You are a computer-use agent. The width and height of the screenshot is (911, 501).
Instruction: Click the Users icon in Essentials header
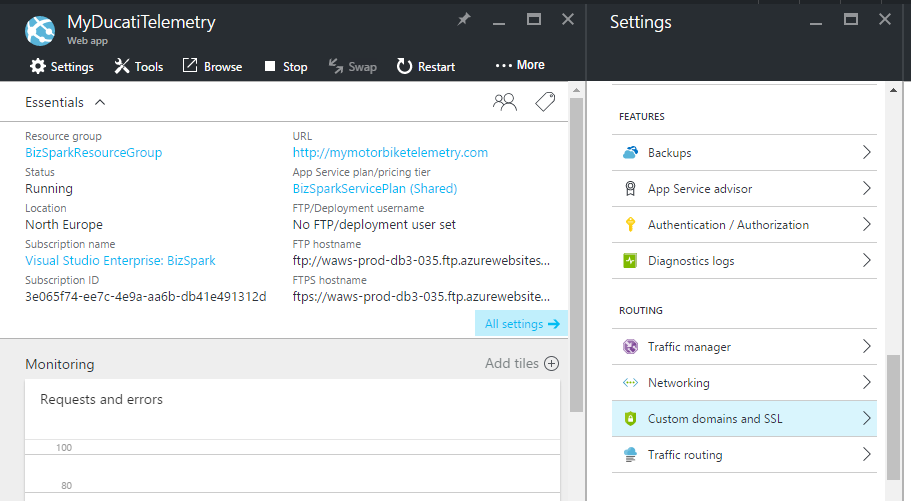click(505, 101)
